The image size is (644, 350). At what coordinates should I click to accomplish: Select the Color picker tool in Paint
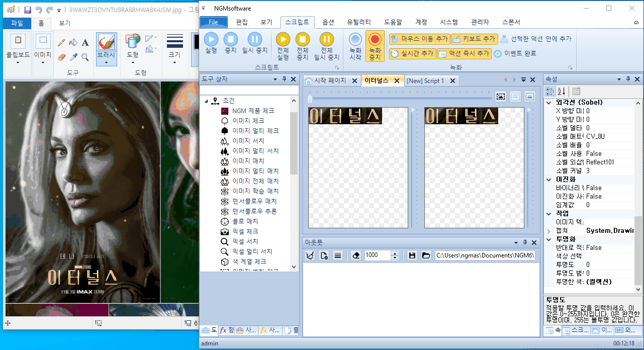(73, 56)
